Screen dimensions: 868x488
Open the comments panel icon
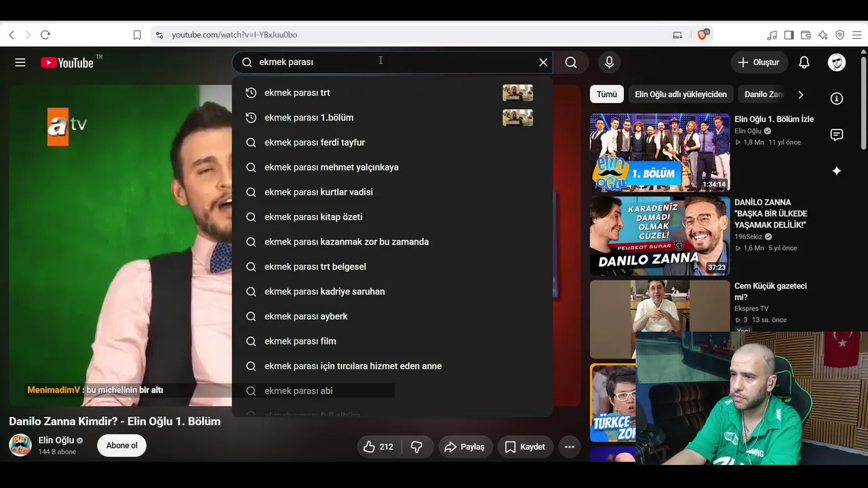tap(837, 135)
